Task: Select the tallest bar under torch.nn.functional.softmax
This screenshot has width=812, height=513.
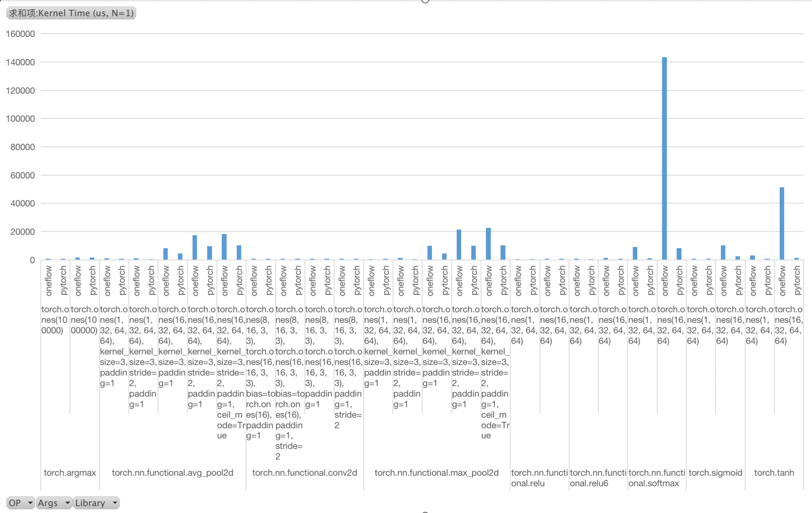Action: point(664,162)
